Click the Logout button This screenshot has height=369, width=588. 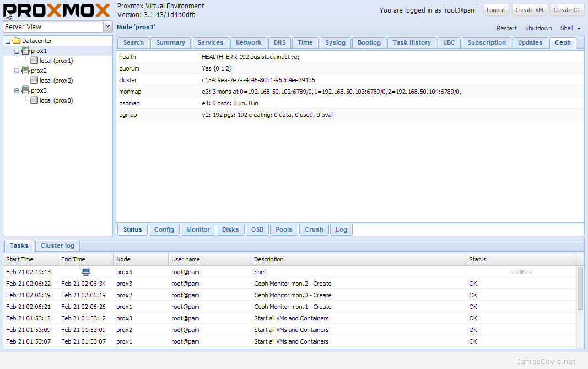pos(496,10)
